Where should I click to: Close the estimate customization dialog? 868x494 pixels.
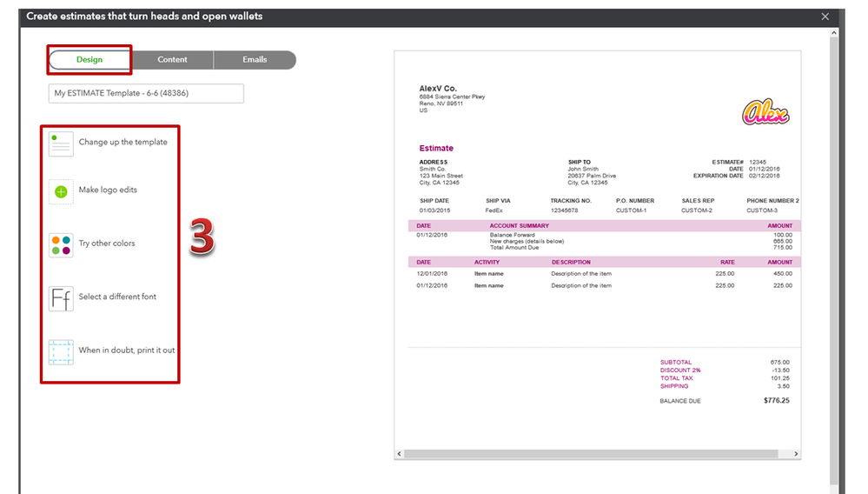pyautogui.click(x=825, y=17)
